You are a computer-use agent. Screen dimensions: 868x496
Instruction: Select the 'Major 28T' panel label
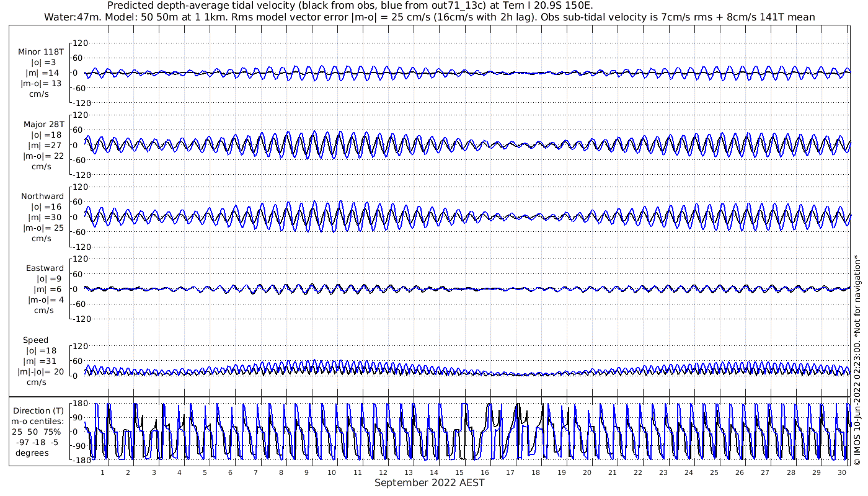(43, 125)
